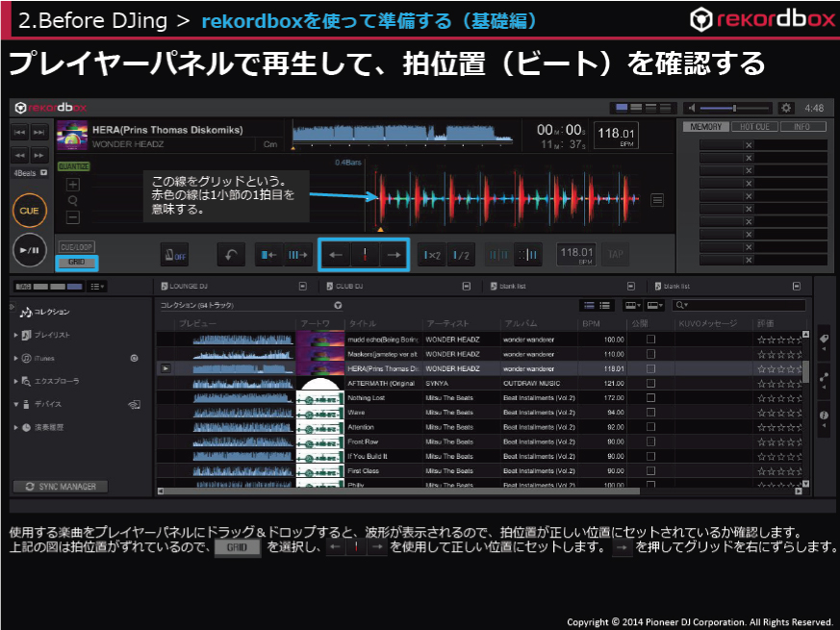Double the BPM with the x2 button
840x630 pixels.
(432, 255)
